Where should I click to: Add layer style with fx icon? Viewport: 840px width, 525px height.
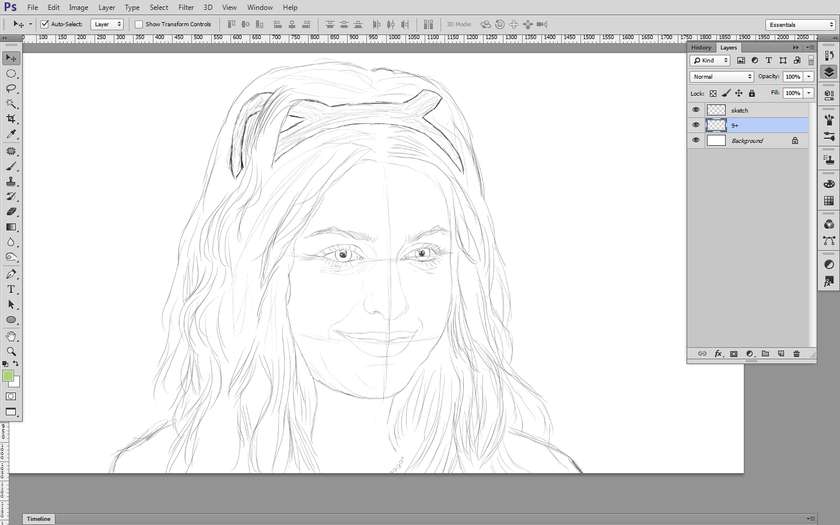click(x=718, y=354)
